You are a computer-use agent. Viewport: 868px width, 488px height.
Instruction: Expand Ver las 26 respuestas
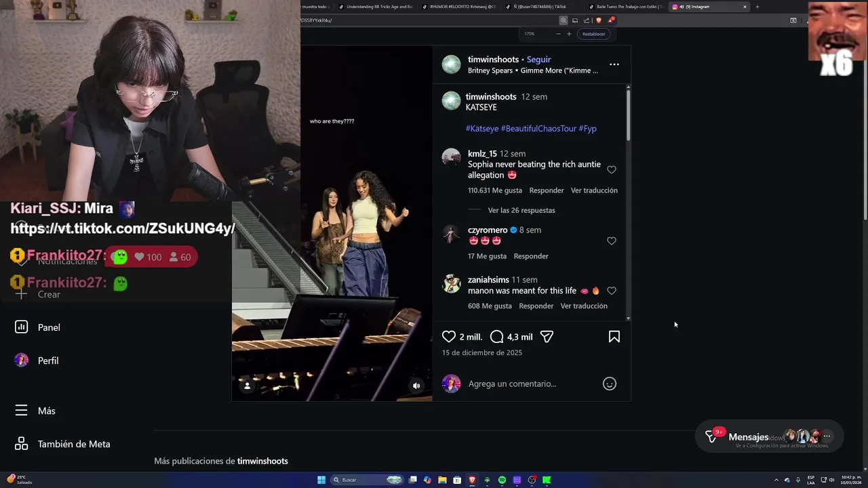pyautogui.click(x=521, y=210)
